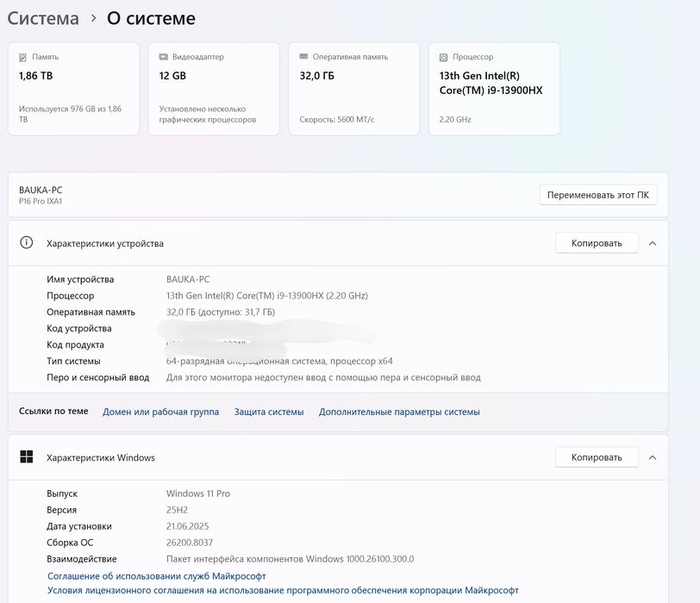Copy the Windows specifications
Screen dimensions: 700x603
596,457
